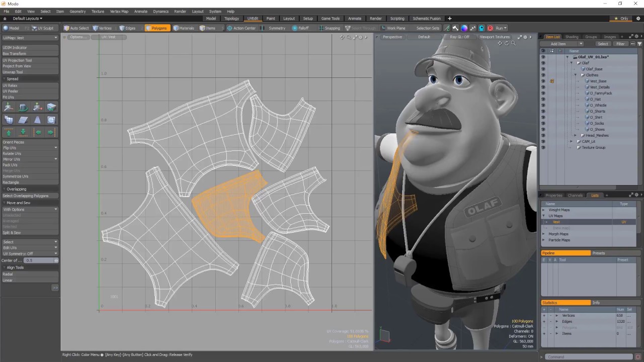Collapse the Clothes group in Item List
Screen dimensions: 644x362
[576, 75]
